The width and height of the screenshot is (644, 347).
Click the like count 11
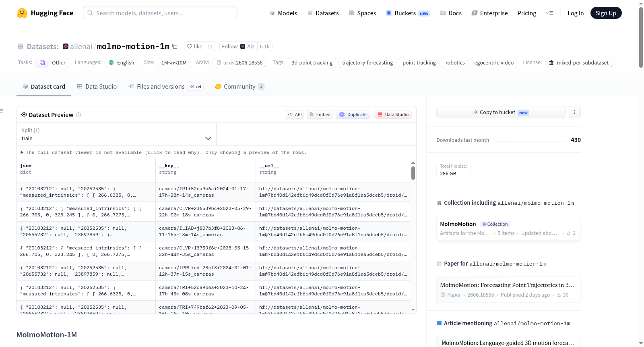pyautogui.click(x=211, y=46)
